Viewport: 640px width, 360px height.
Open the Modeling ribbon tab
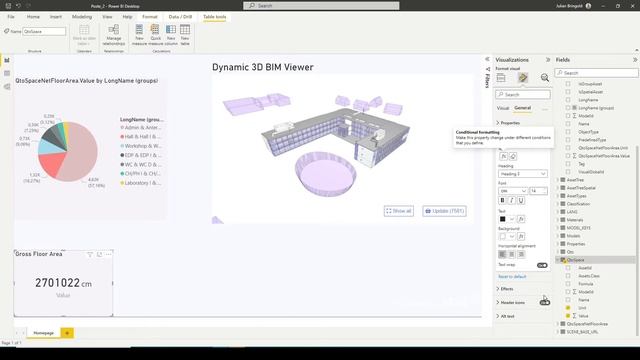click(x=82, y=17)
